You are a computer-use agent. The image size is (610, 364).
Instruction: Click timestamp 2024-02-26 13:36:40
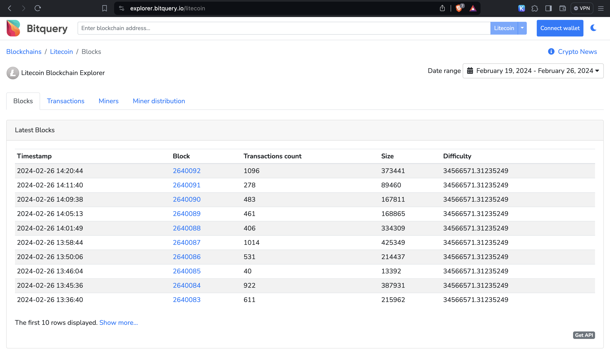(x=50, y=300)
